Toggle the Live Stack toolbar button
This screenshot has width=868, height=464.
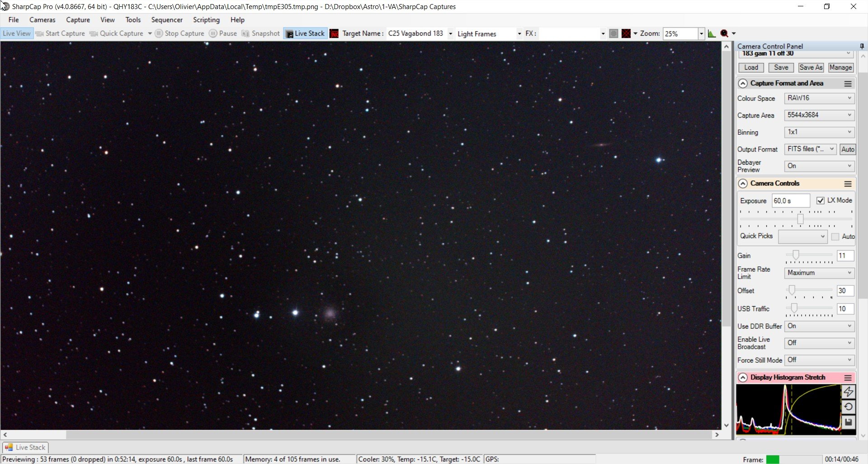click(x=305, y=33)
